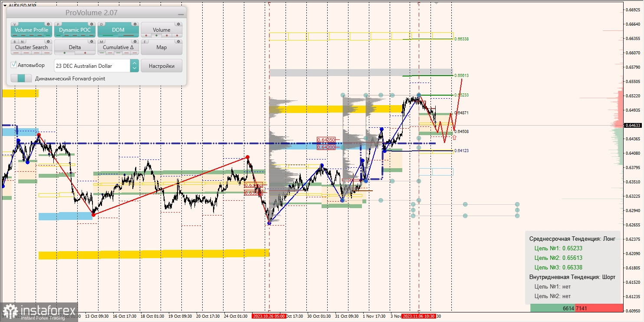
Task: Select the 2023.11.06 10:30 date marker
Action: (419, 316)
